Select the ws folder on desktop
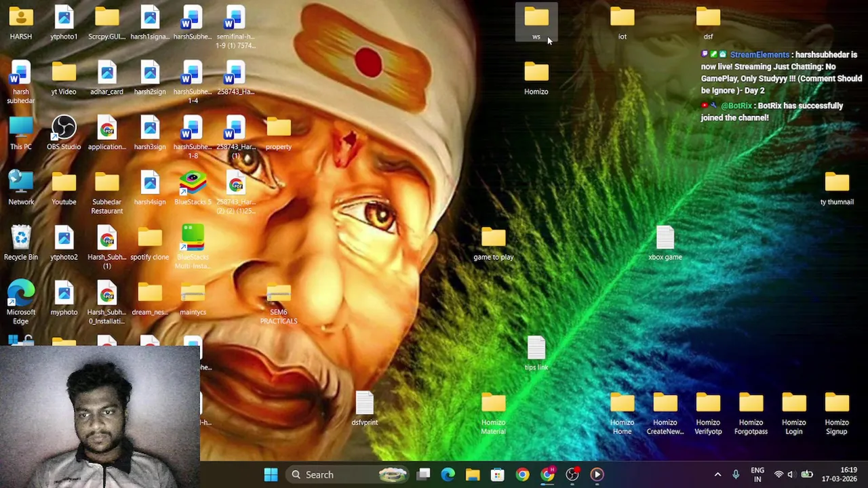The width and height of the screenshot is (868, 488). point(536,23)
